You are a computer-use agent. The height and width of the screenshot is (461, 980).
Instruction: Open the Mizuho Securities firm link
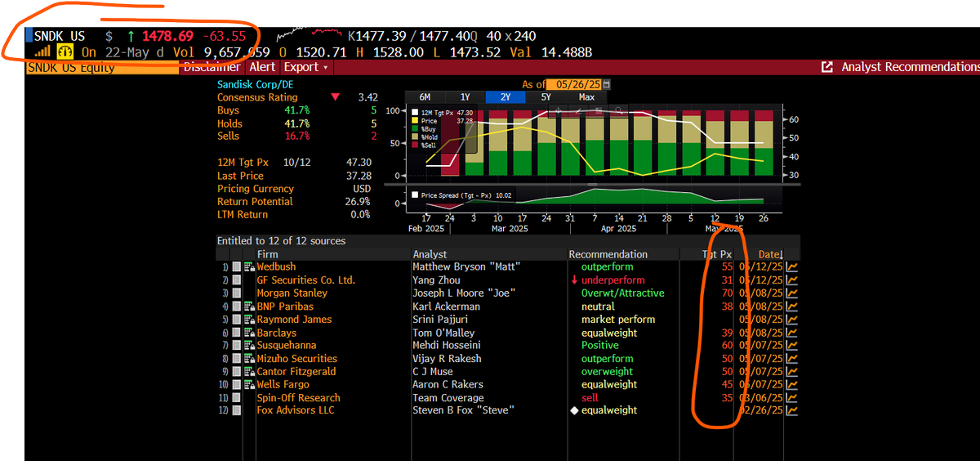click(x=296, y=358)
